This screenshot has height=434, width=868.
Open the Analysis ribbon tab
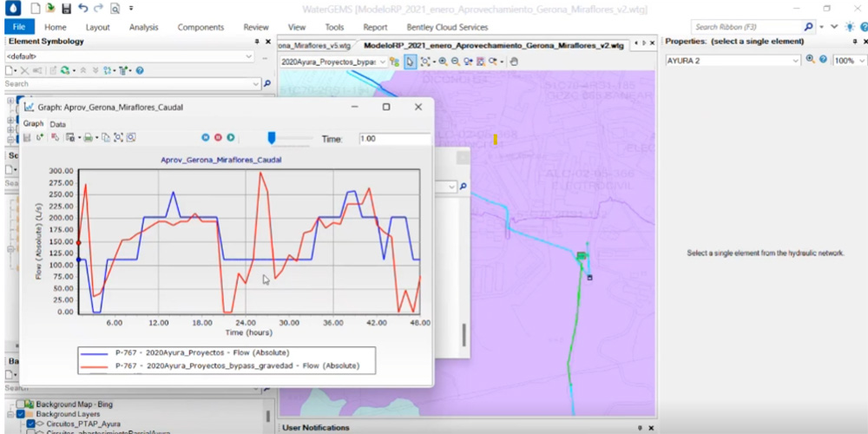click(143, 27)
